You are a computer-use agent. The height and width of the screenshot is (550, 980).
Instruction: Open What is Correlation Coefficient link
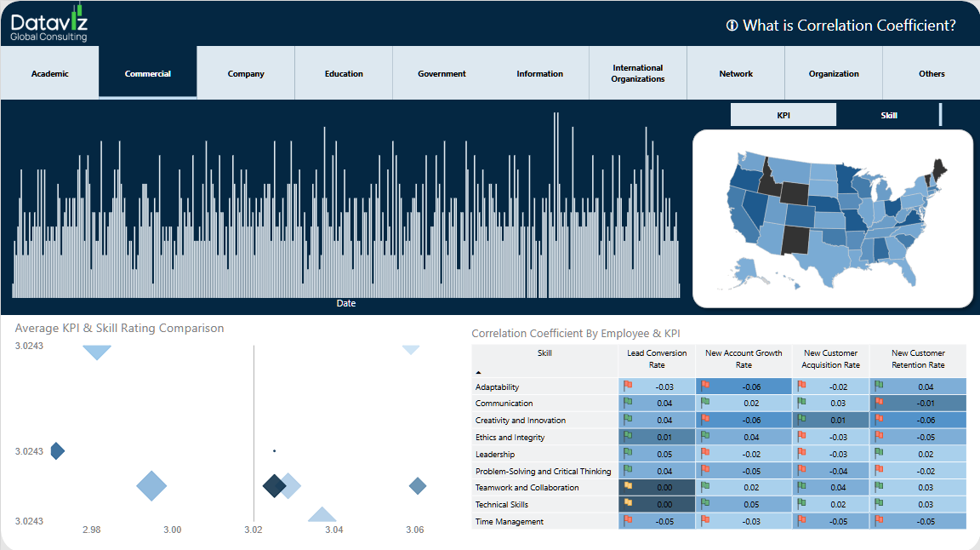[x=848, y=26]
